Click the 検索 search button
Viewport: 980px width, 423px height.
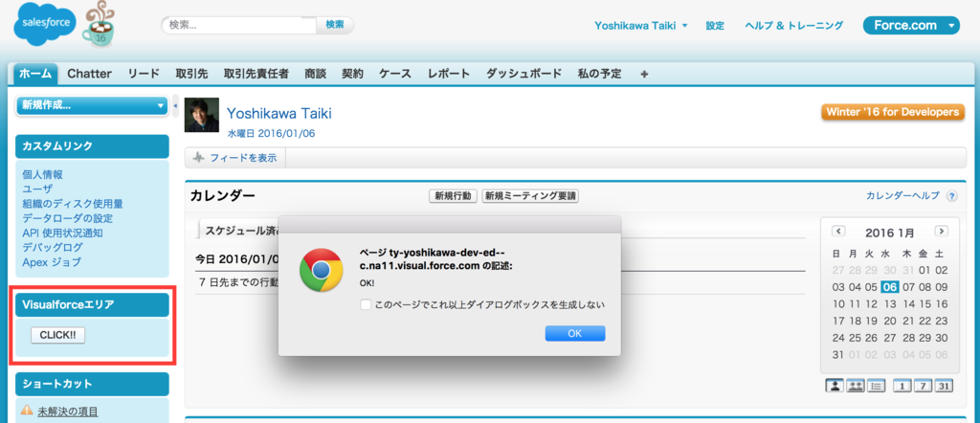click(x=335, y=25)
